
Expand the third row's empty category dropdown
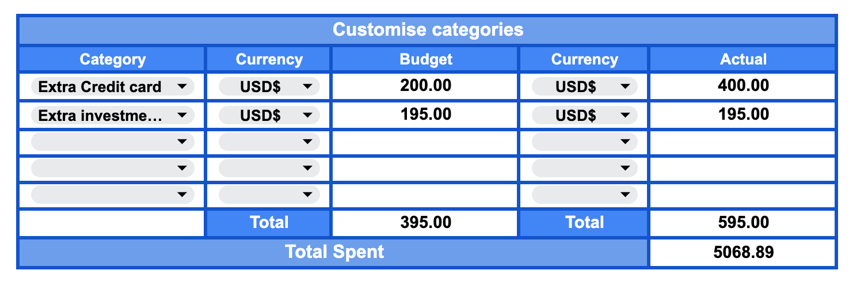click(x=112, y=141)
